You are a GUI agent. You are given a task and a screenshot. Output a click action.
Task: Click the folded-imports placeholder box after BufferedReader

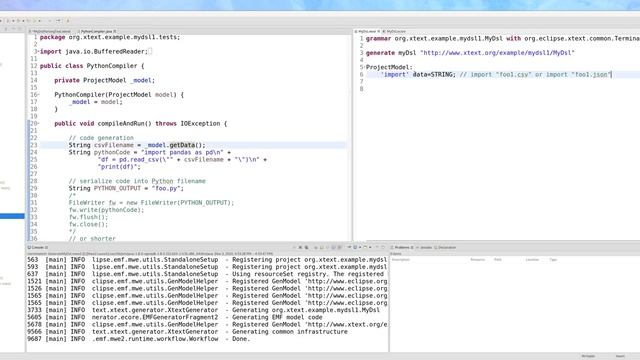tap(150, 51)
